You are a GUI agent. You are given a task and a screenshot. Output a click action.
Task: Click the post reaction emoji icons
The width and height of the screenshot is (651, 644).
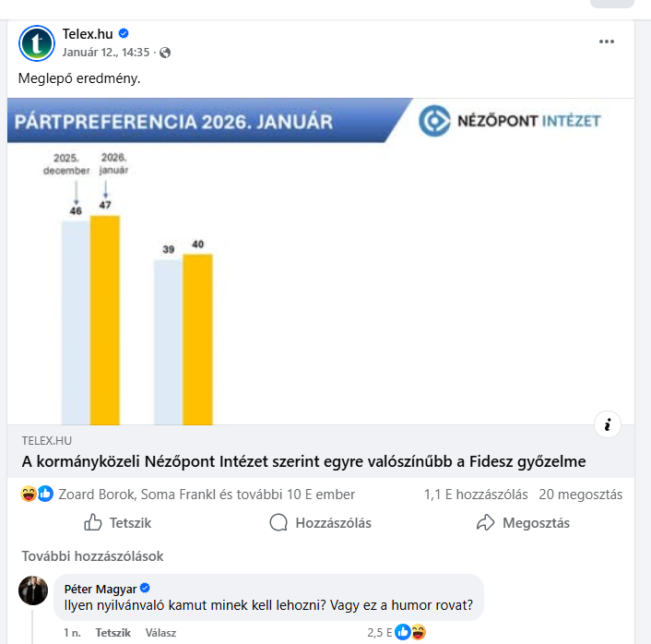coord(37,494)
